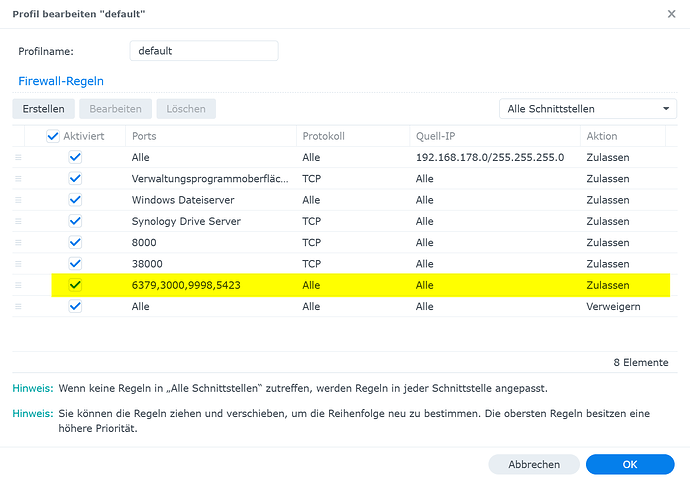Disable the final Verweigern rule checkbox
This screenshot has height=477, width=690.
coord(75,306)
